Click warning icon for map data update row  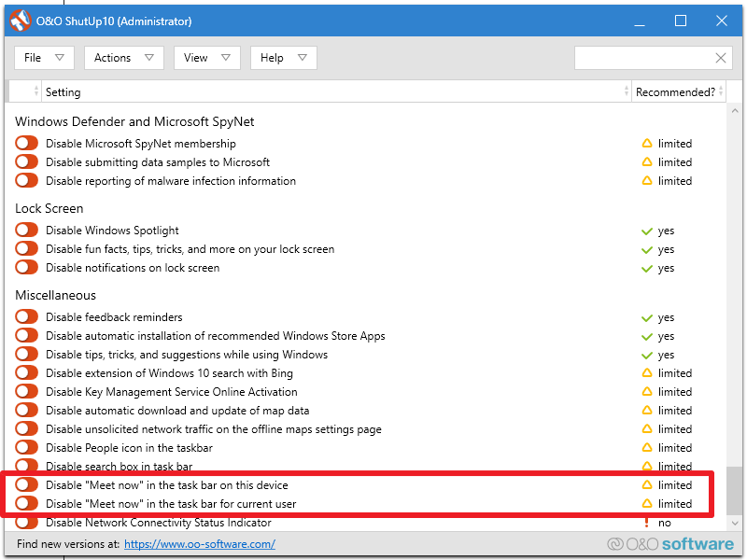(x=646, y=410)
